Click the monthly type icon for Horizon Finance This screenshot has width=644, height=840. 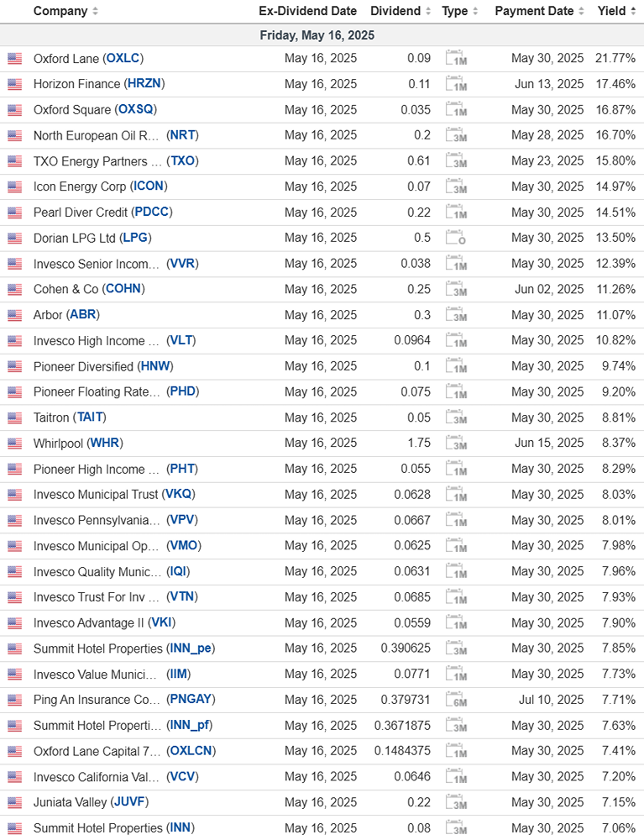(x=456, y=84)
